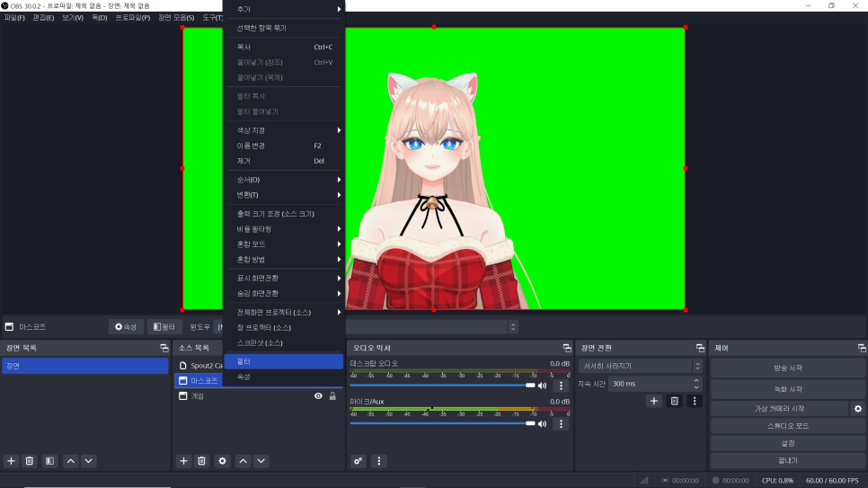Step 지속 시간 duration spinner arrows
This screenshot has width=868, height=488.
[696, 384]
